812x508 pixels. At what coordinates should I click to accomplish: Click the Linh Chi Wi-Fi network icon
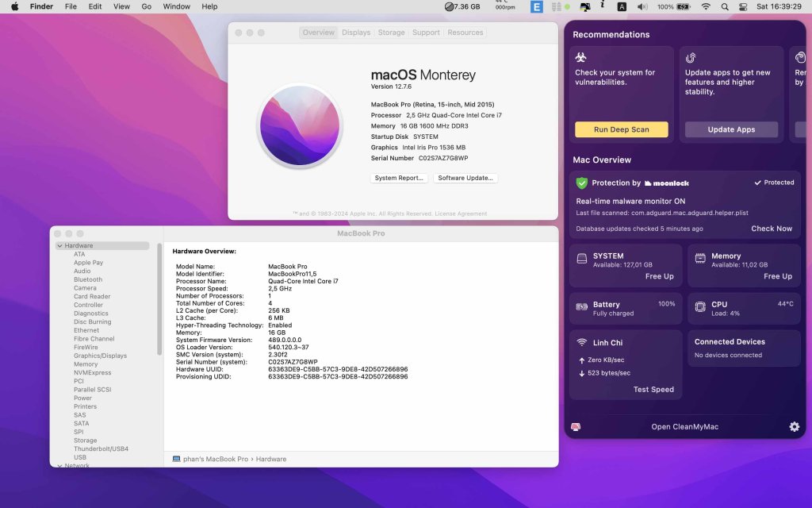coord(582,343)
